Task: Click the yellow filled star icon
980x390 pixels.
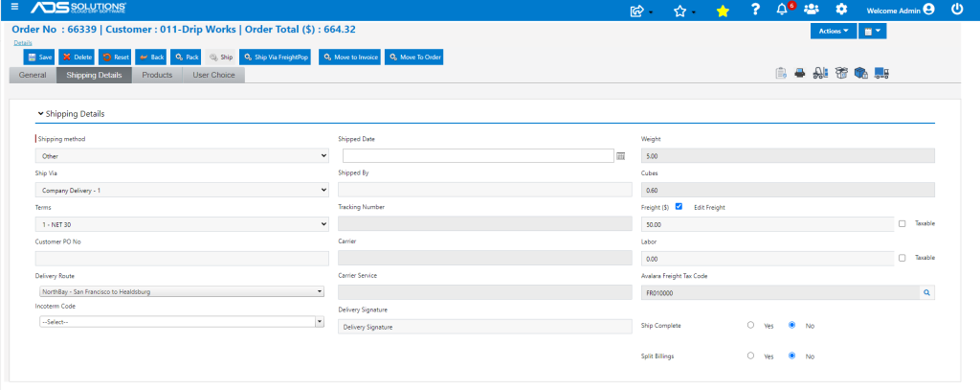Action: tap(723, 10)
